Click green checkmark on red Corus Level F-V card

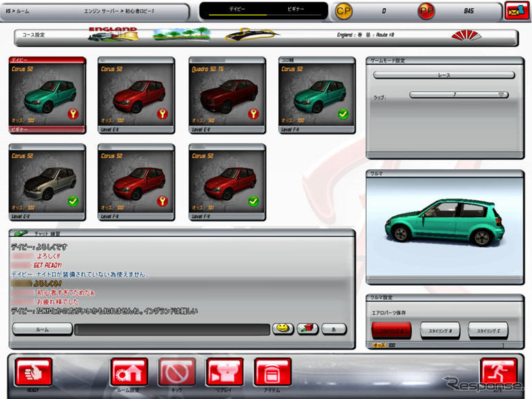(254, 201)
